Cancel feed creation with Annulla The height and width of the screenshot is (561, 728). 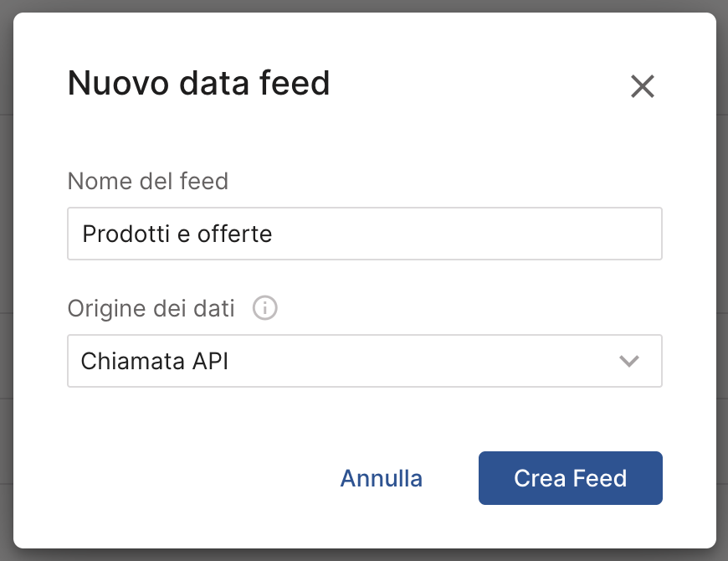tap(381, 478)
